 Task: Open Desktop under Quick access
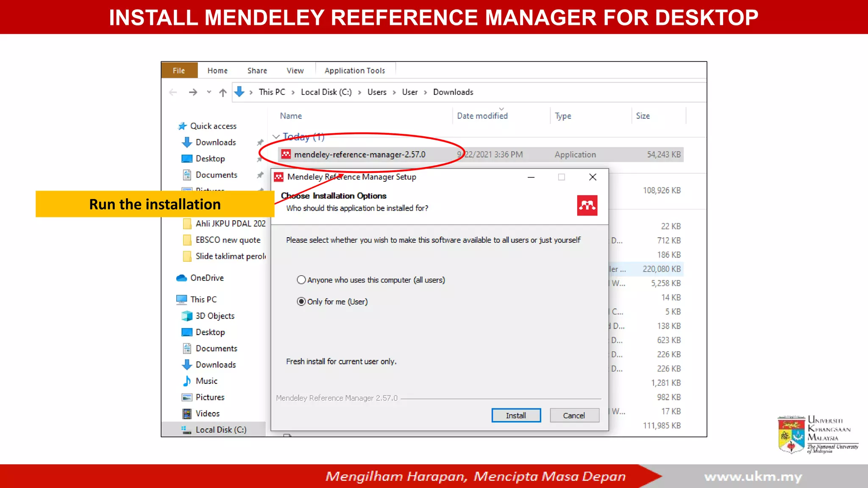point(210,158)
